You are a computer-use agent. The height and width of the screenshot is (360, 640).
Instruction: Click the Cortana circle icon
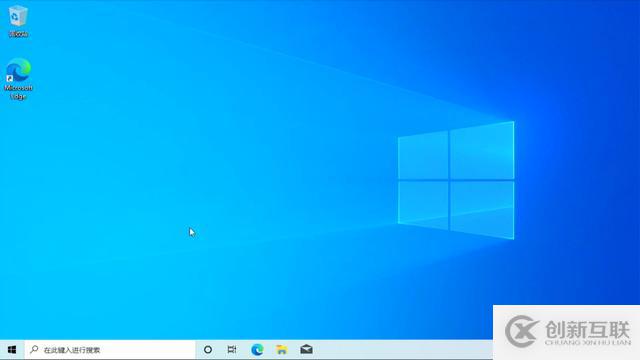pyautogui.click(x=208, y=350)
